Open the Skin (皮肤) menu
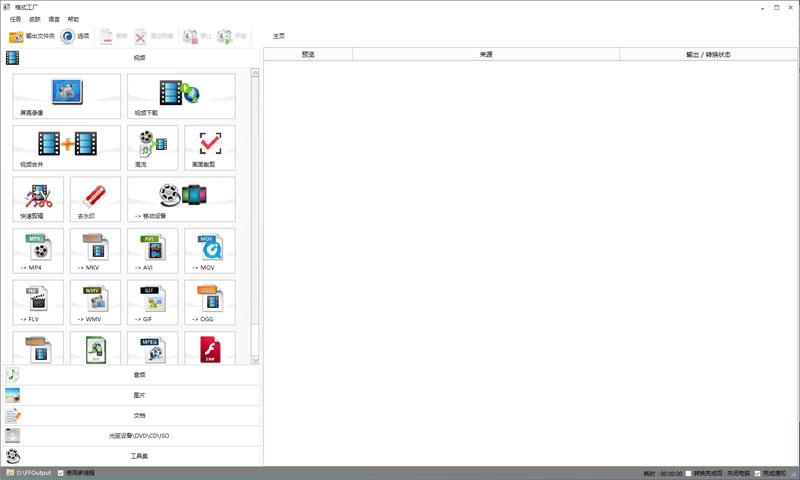 (35, 19)
